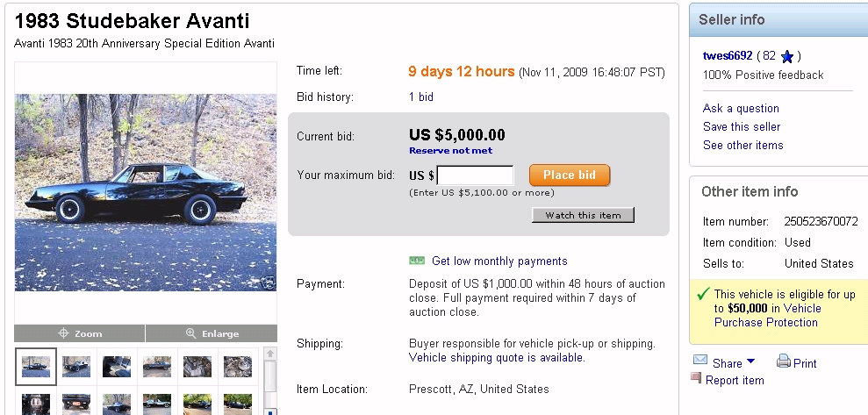
Task: Select the second car thumbnail in the gallery
Action: click(76, 366)
